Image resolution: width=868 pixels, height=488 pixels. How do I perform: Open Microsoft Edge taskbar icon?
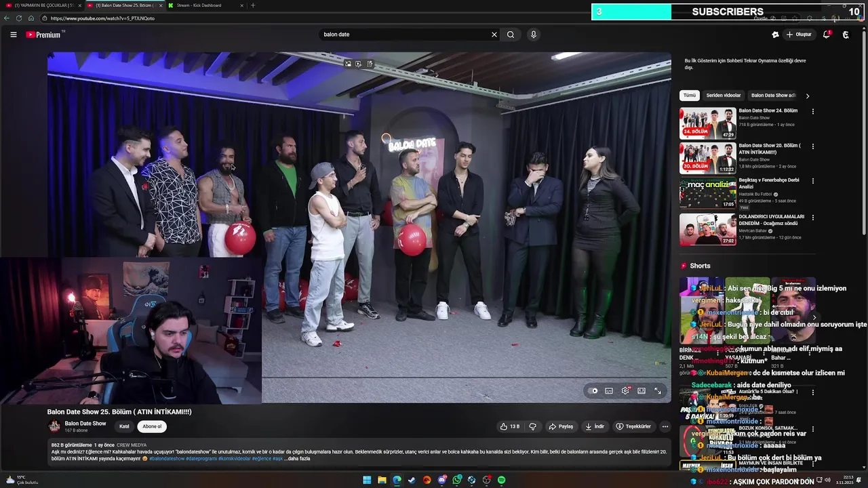point(397,480)
